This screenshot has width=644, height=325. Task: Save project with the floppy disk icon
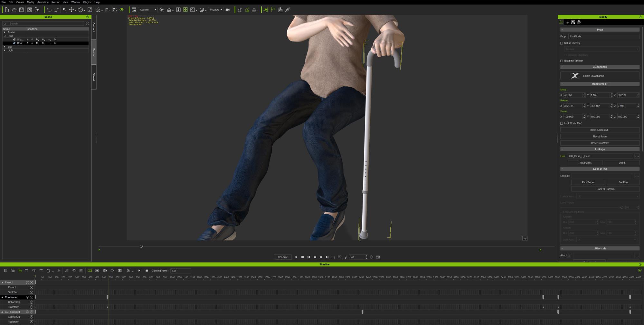click(21, 10)
